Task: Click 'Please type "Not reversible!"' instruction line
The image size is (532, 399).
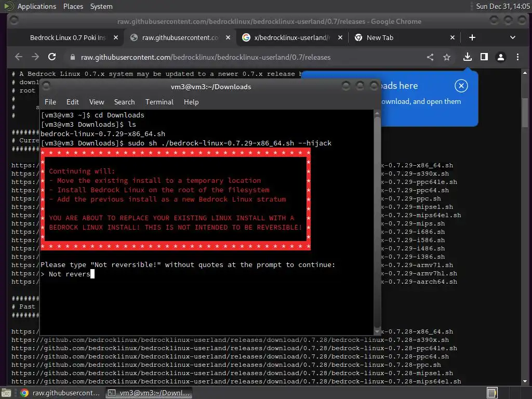Action: tap(188, 264)
